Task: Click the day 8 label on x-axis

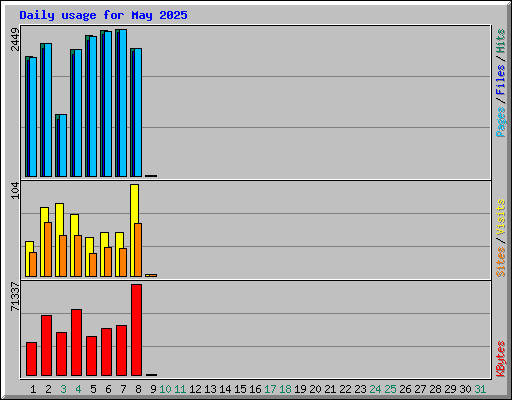Action: click(x=138, y=389)
